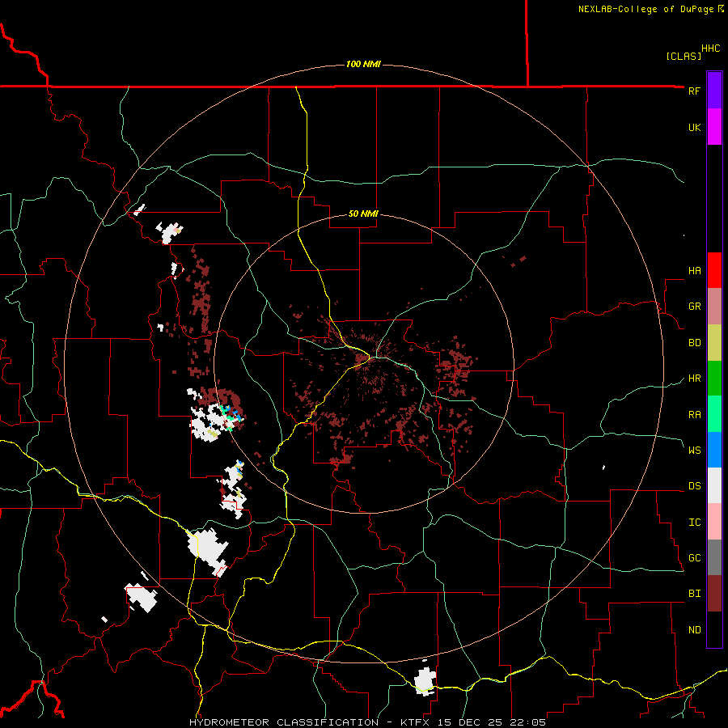Click the GC legend label
The width and height of the screenshot is (728, 728).
[x=694, y=557]
